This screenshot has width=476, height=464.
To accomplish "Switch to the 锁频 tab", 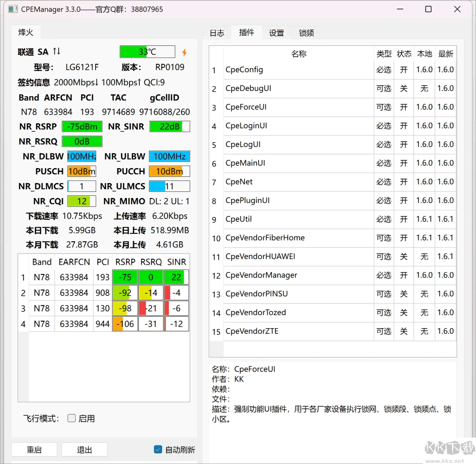I will [306, 33].
